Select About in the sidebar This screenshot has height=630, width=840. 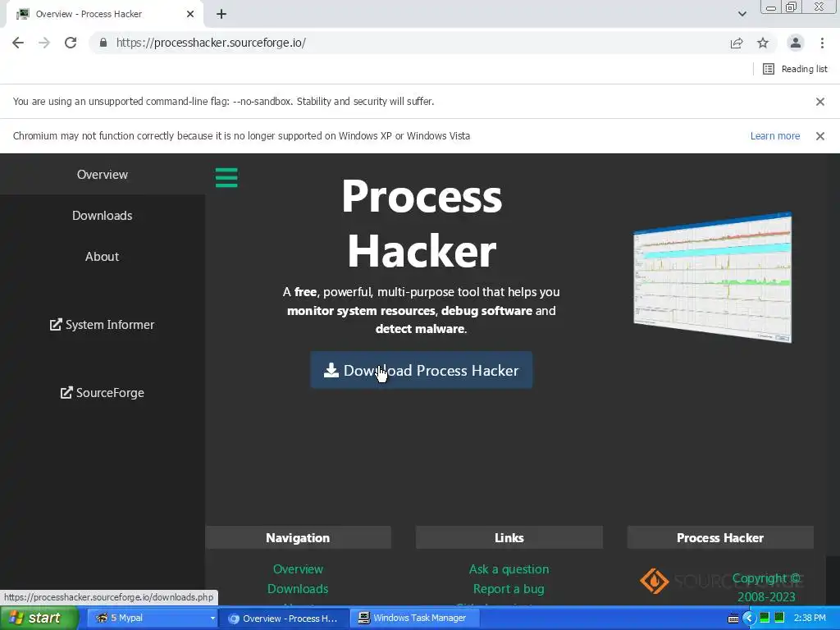103,257
